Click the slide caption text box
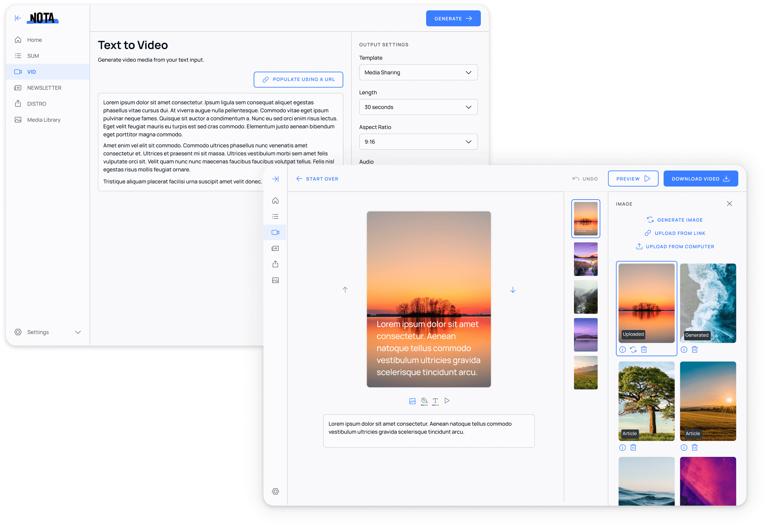This screenshot has height=532, width=773. click(x=428, y=431)
